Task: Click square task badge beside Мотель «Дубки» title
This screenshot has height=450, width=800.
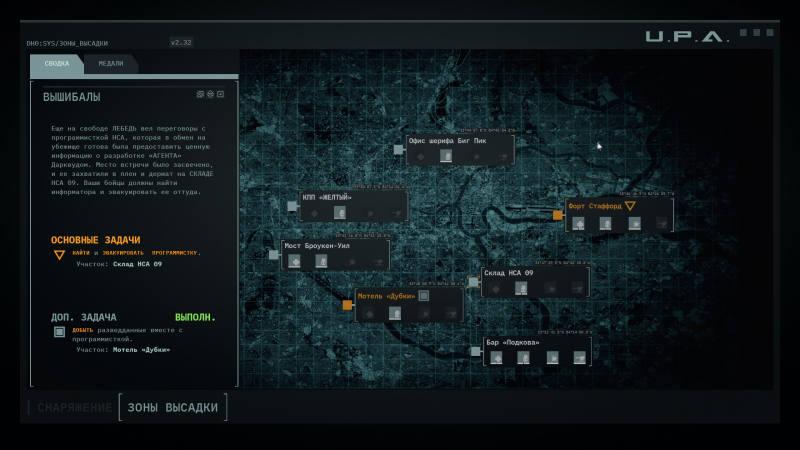Action: click(x=423, y=296)
